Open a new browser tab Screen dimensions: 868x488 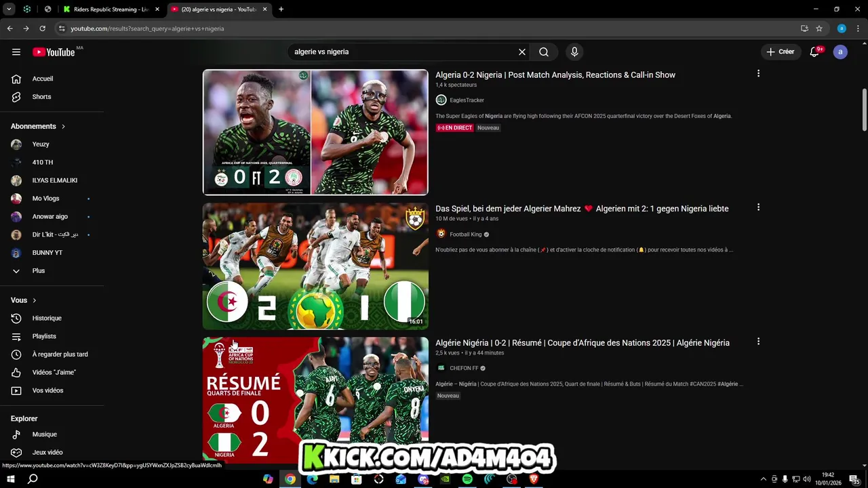281,9
